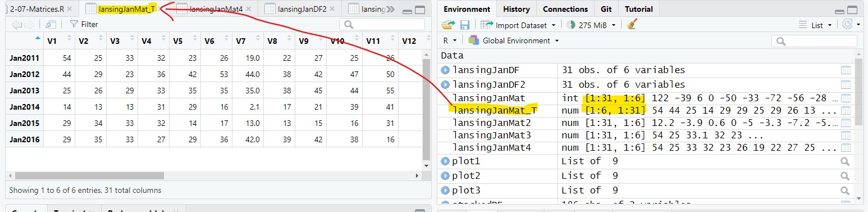868x212 pixels.
Task: Save the workspace with the floppy disk icon
Action: click(465, 25)
